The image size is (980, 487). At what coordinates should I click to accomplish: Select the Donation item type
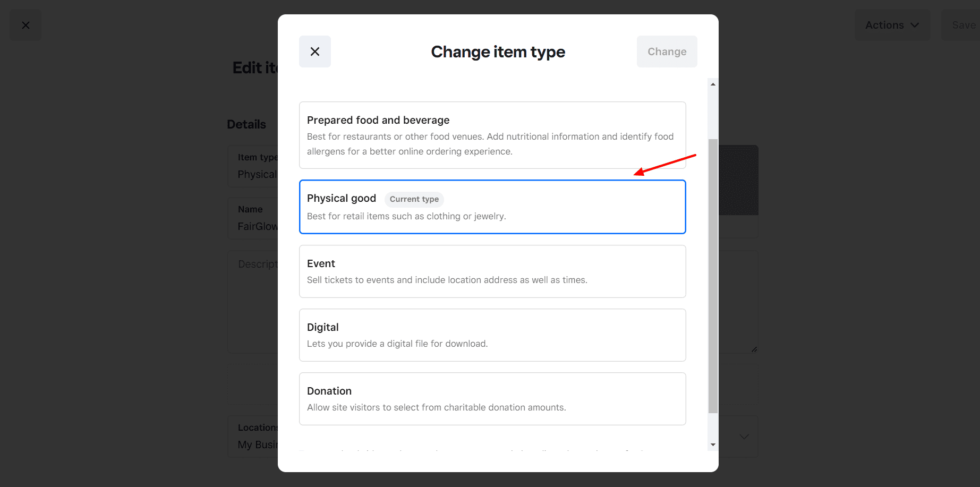[x=492, y=398]
